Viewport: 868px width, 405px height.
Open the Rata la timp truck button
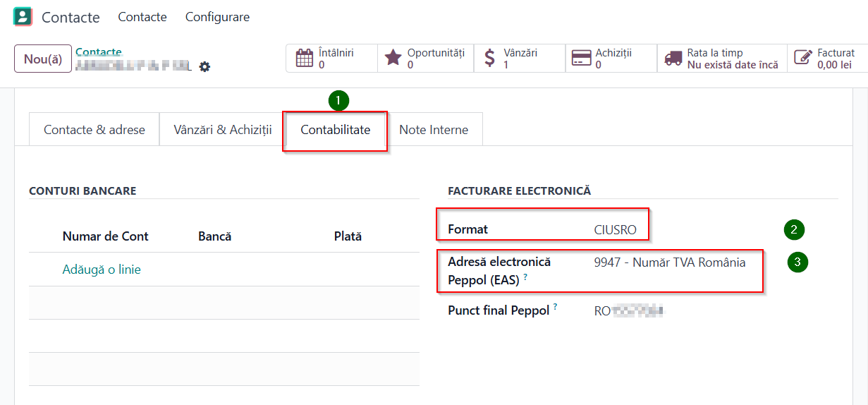(721, 59)
